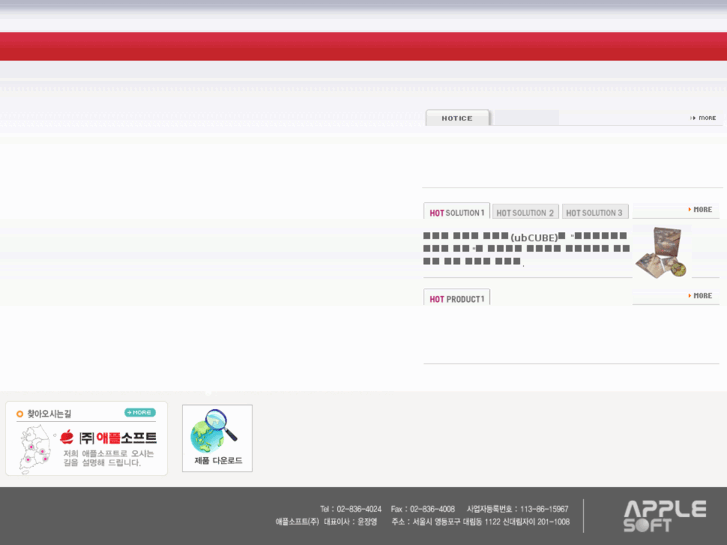Switch to HOT SOLUTION 2 tab
The height and width of the screenshot is (545, 727).
[x=525, y=212]
